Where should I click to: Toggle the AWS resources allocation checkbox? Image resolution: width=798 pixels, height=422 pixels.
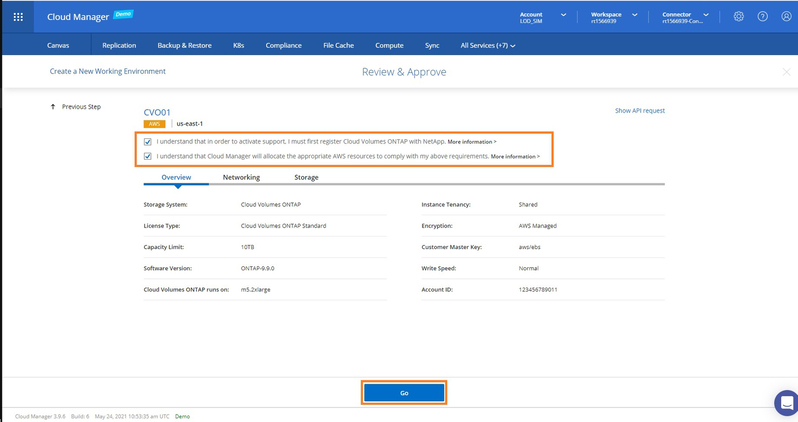149,156
